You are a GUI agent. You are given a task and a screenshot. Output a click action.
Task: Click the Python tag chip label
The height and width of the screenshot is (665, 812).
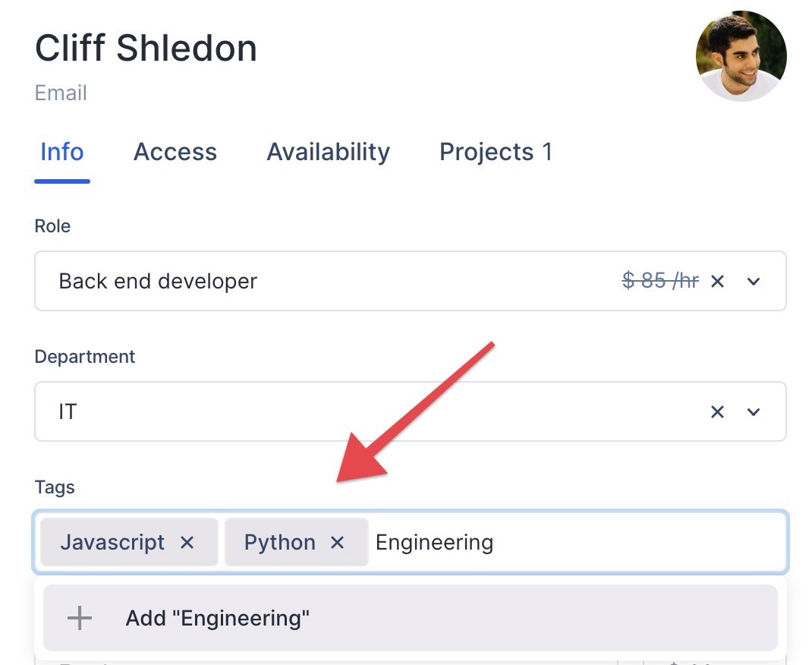point(279,543)
